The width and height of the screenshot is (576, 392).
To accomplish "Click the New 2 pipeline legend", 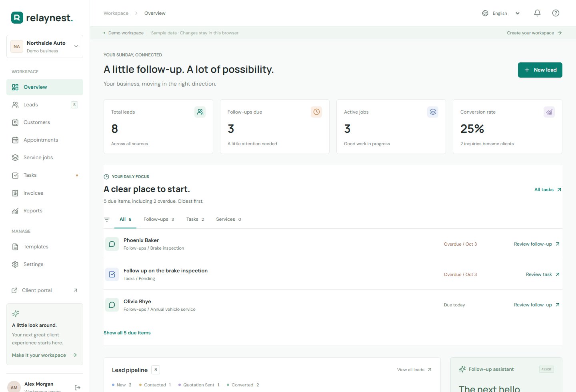I will tap(122, 385).
